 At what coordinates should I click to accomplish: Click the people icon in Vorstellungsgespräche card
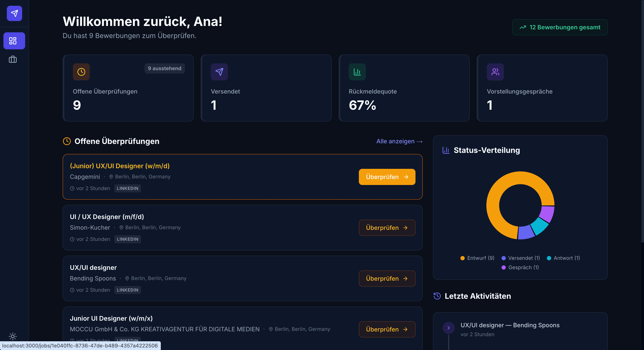495,72
